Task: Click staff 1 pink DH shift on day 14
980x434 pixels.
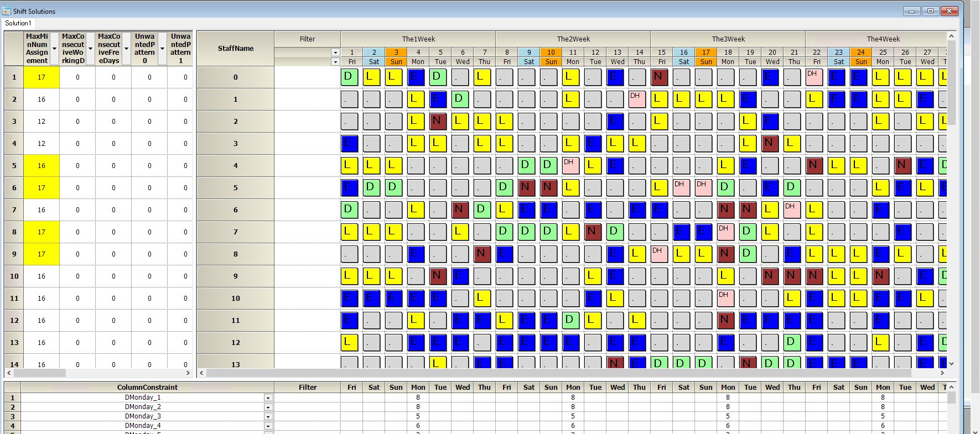Action: [637, 99]
